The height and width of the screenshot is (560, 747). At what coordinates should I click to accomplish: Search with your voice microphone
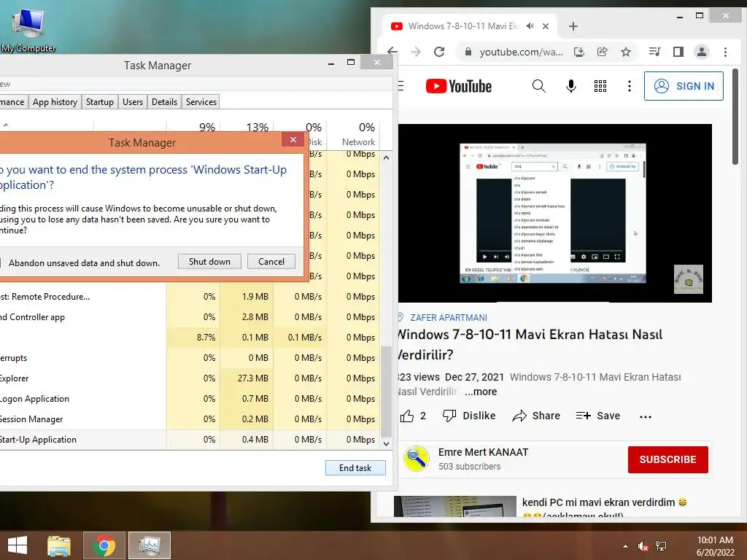[570, 86]
